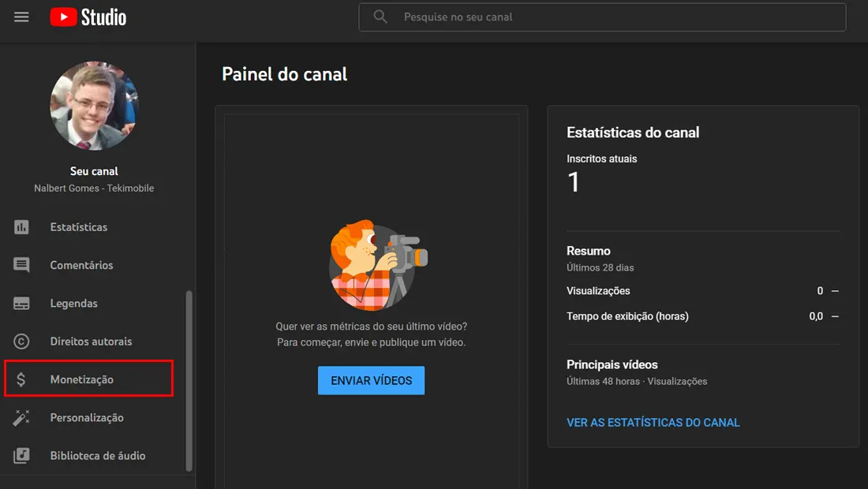Click the 'Inscritos atuais' label
This screenshot has height=489, width=868.
[602, 159]
